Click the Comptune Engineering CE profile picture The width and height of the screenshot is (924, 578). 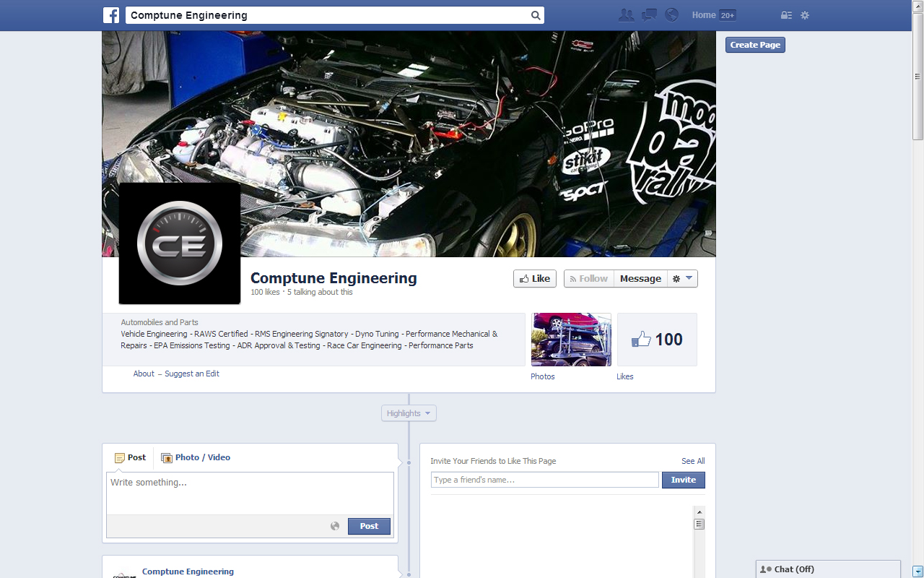coord(180,243)
